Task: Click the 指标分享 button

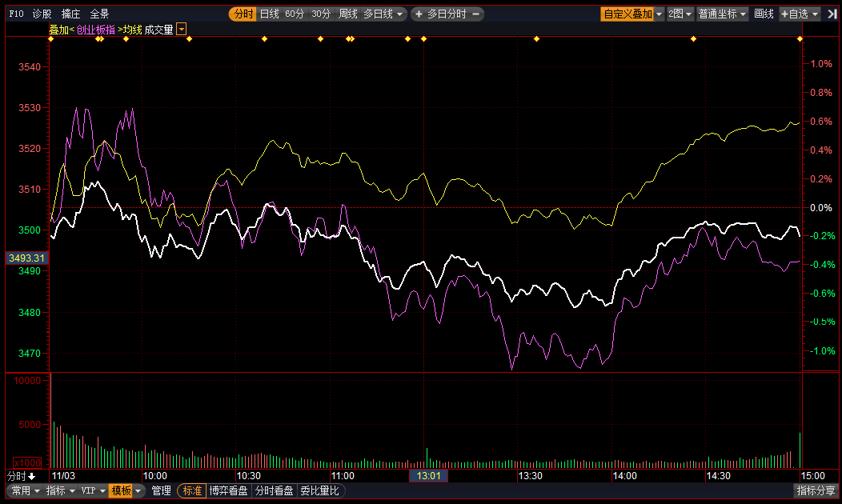Action: [816, 490]
